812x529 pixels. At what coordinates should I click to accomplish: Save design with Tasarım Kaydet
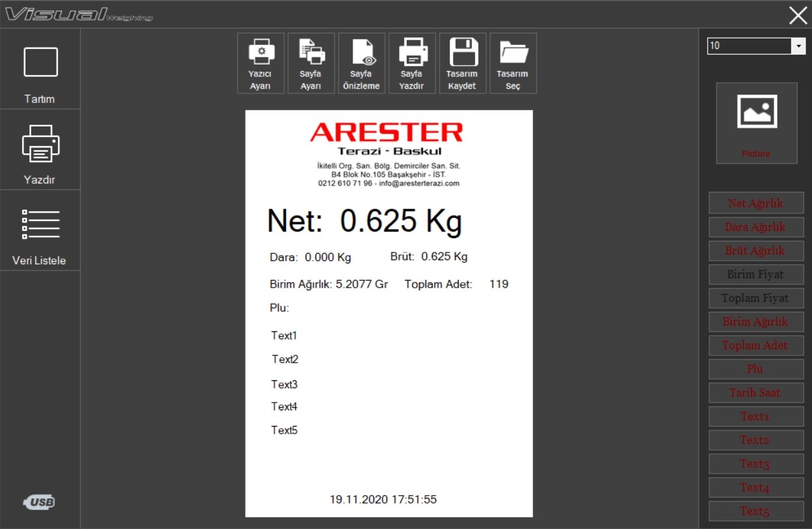[463, 63]
